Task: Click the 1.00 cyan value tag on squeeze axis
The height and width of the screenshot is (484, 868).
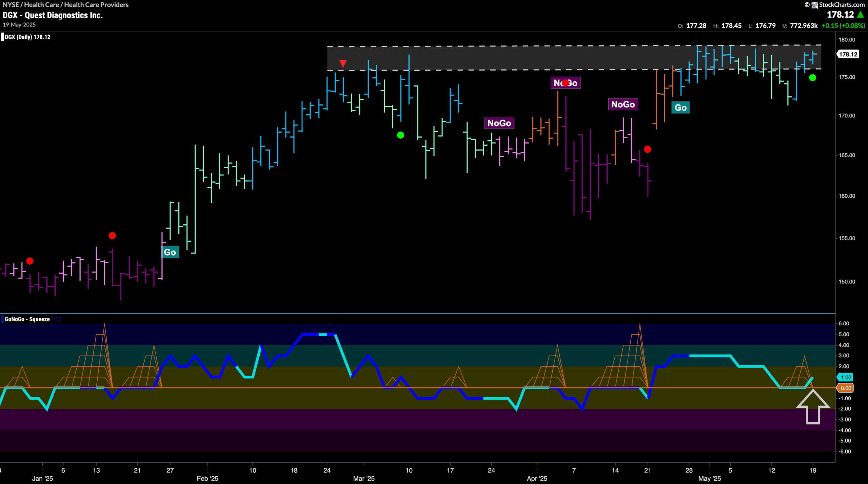Action: [x=845, y=377]
